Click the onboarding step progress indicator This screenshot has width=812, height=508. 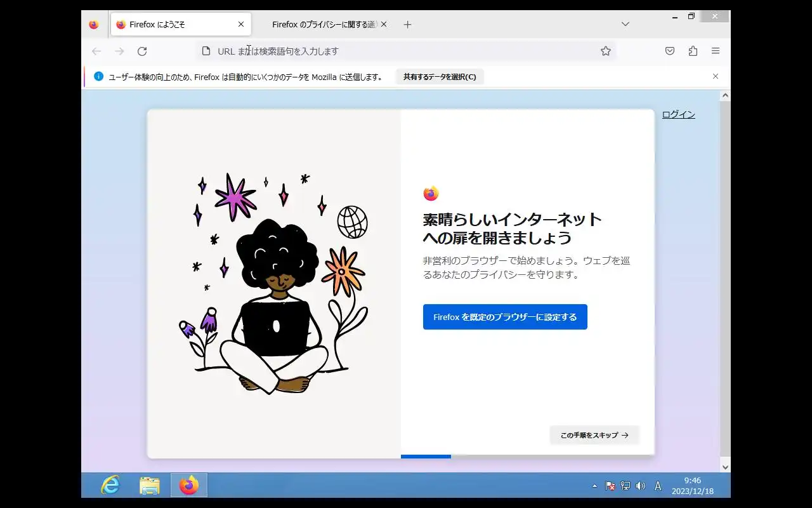coord(527,456)
